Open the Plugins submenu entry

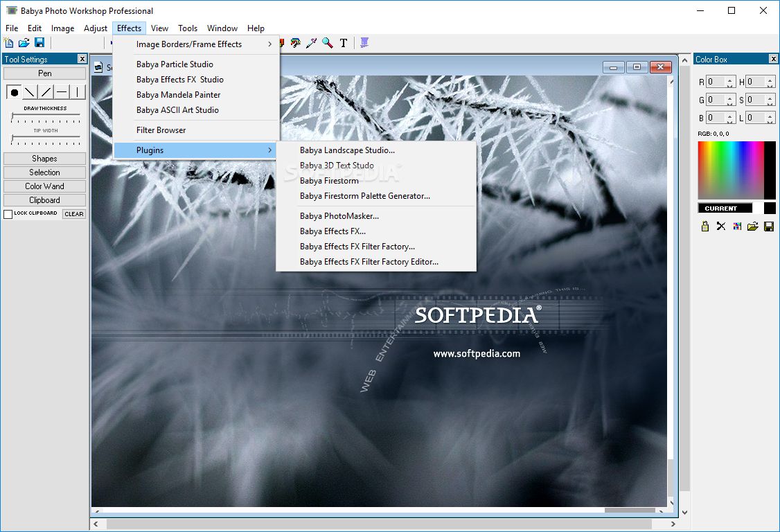click(195, 150)
